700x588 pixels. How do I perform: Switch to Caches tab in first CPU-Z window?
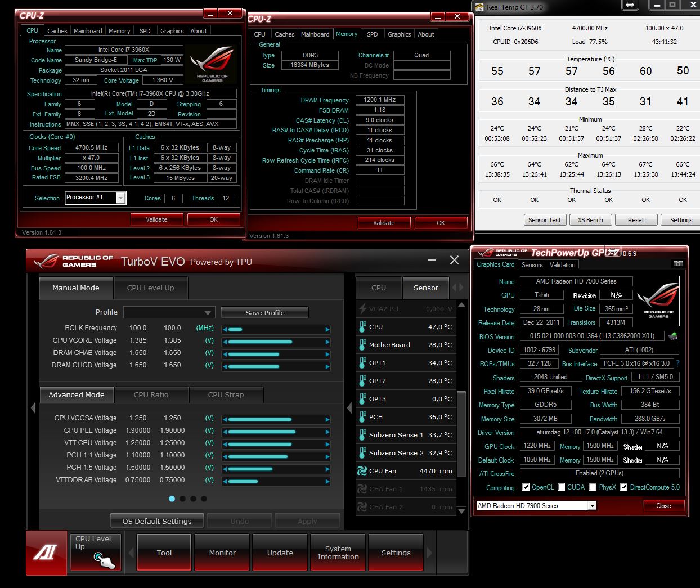tap(57, 31)
